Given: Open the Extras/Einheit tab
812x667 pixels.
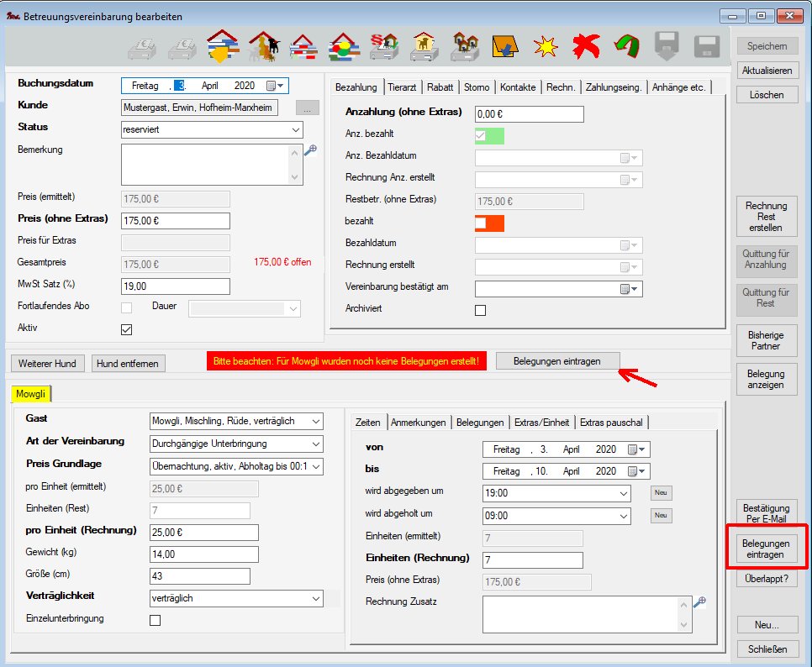Looking at the screenshot, I should pyautogui.click(x=541, y=423).
